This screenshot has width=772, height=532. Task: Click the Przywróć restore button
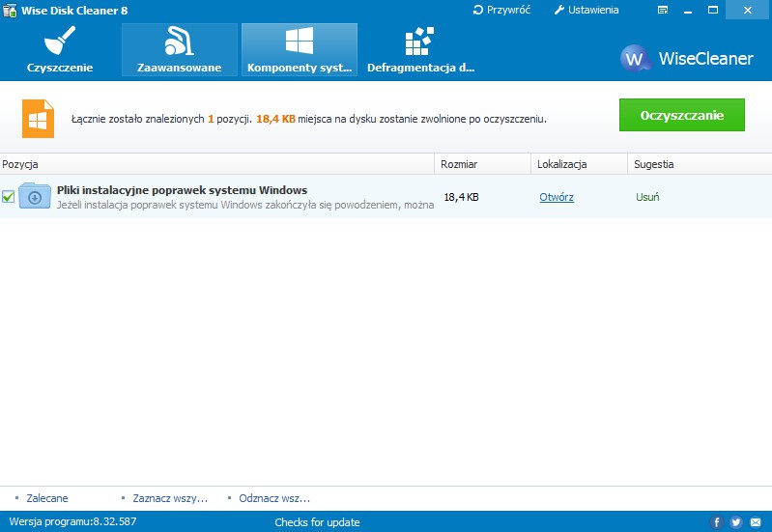[x=501, y=10]
